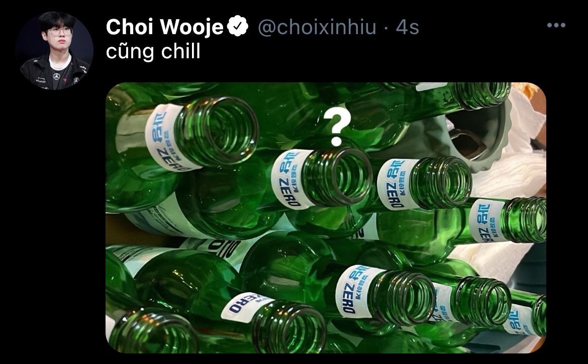Click the verified badge beside Choi Wooje
Image resolution: width=588 pixels, height=364 pixels.
[x=239, y=26]
